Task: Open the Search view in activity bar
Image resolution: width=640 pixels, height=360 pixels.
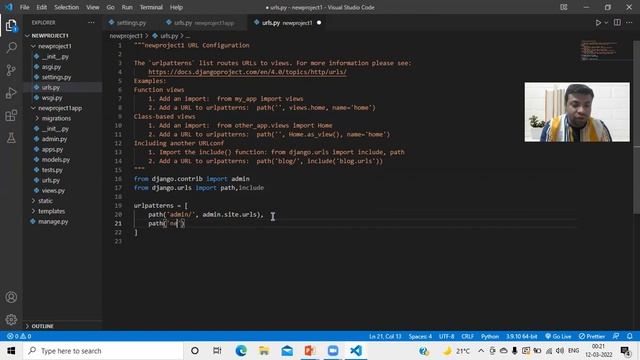Action: [11, 48]
